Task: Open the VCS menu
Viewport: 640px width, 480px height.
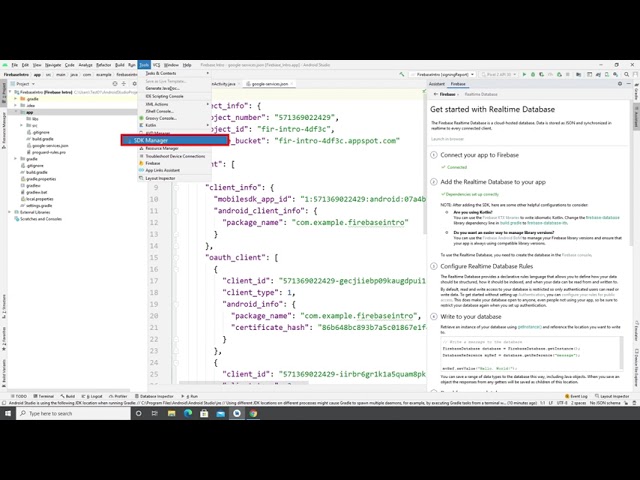Action: [156, 65]
